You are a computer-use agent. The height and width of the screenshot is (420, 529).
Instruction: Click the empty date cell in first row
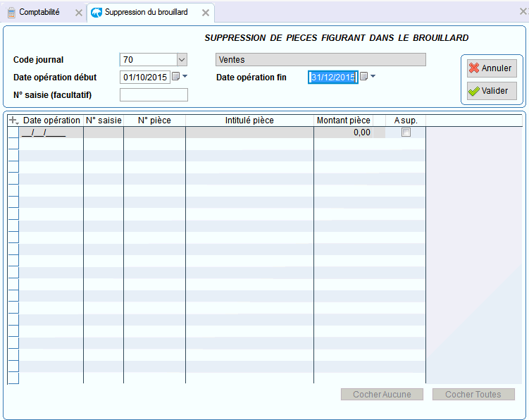[51, 132]
